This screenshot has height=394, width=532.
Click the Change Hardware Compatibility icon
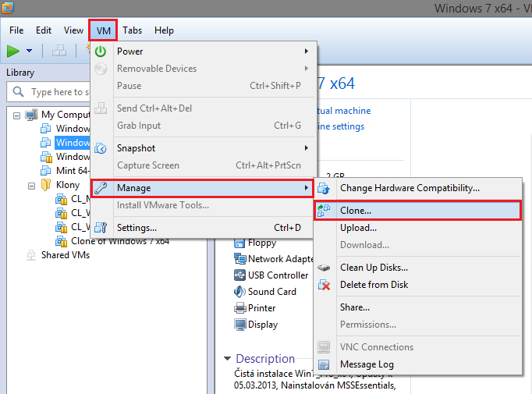325,188
